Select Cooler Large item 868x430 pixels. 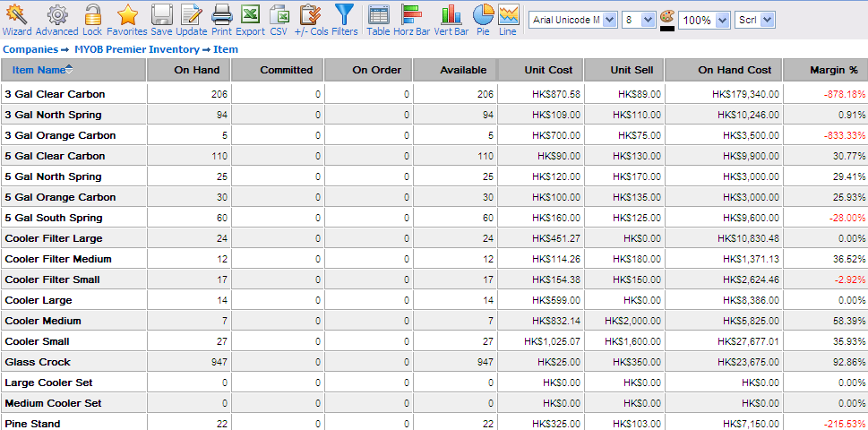pyautogui.click(x=39, y=300)
